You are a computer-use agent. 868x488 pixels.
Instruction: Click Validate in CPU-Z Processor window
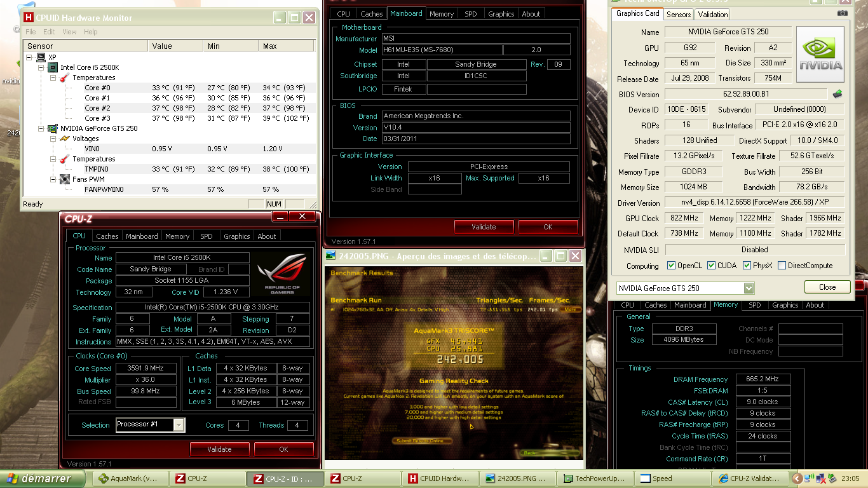pos(219,449)
